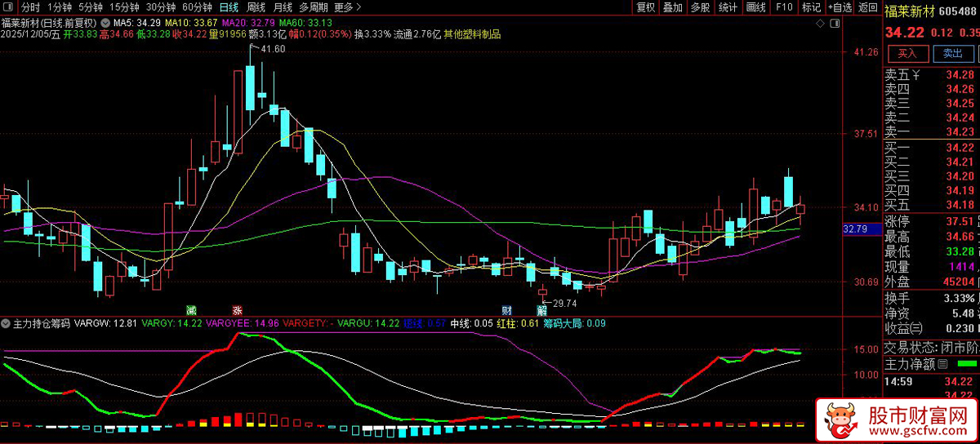Open the list icon beside 主力净额
This screenshot has height=444, width=980.
click(x=942, y=363)
